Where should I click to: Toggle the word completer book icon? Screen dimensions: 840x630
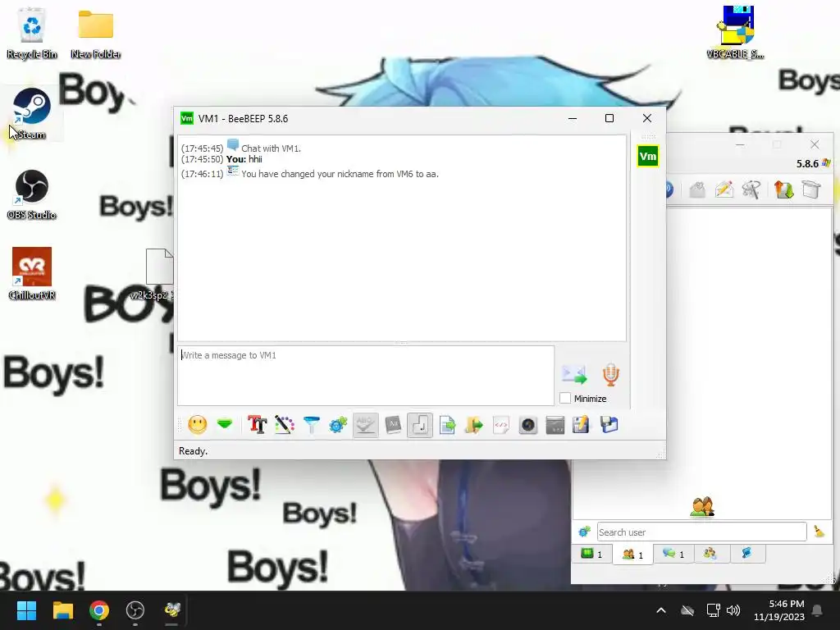393,425
